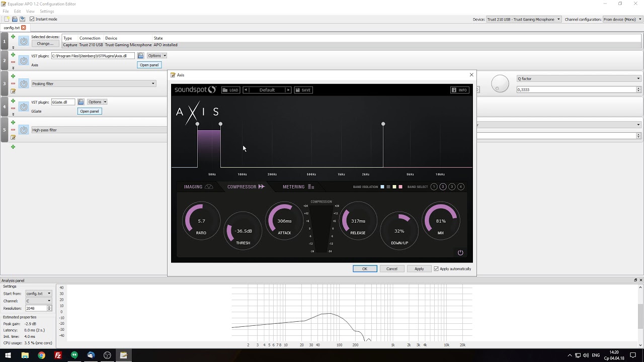Select band 3 in Band Select

(x=452, y=187)
